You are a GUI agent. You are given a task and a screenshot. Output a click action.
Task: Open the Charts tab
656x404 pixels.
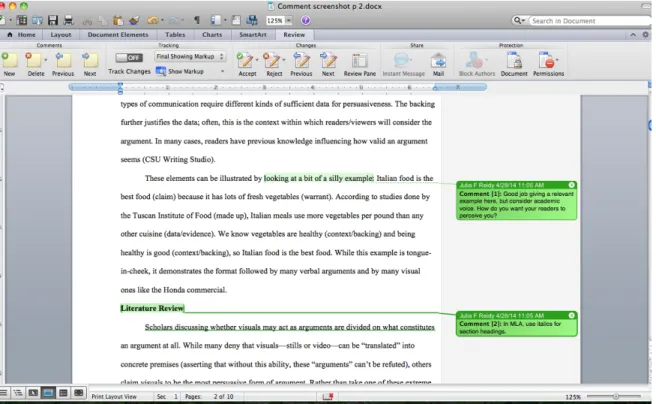[212, 35]
